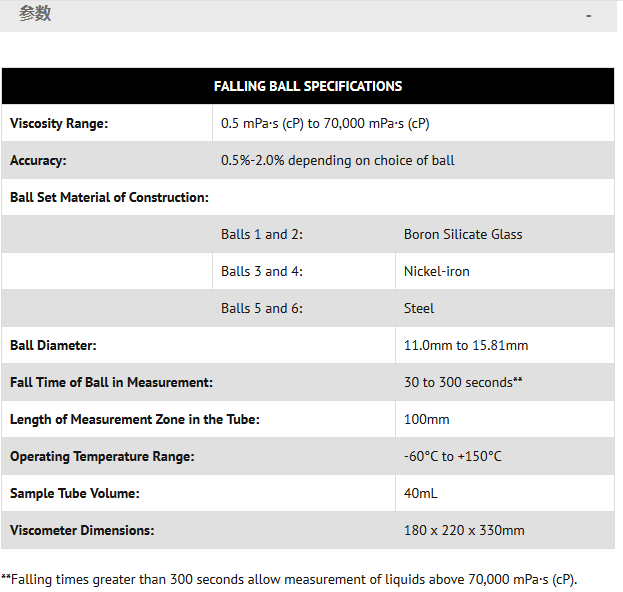Click the Nickel-iron material cell
The image size is (623, 592).
[x=437, y=271]
